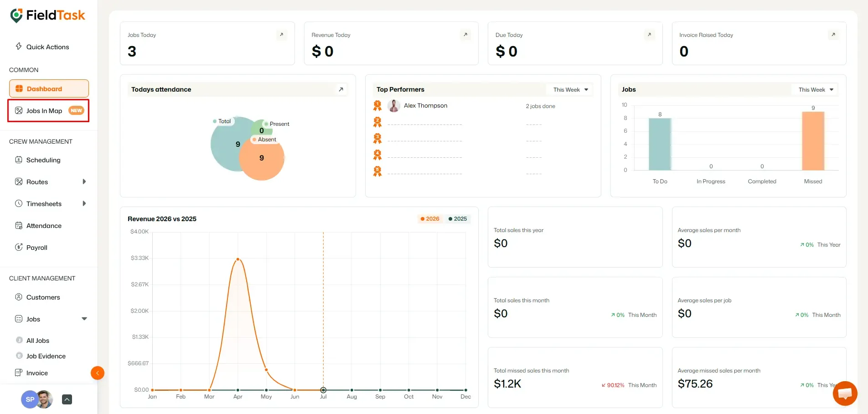
Task: Click the July marker on revenue chart
Action: (x=323, y=390)
